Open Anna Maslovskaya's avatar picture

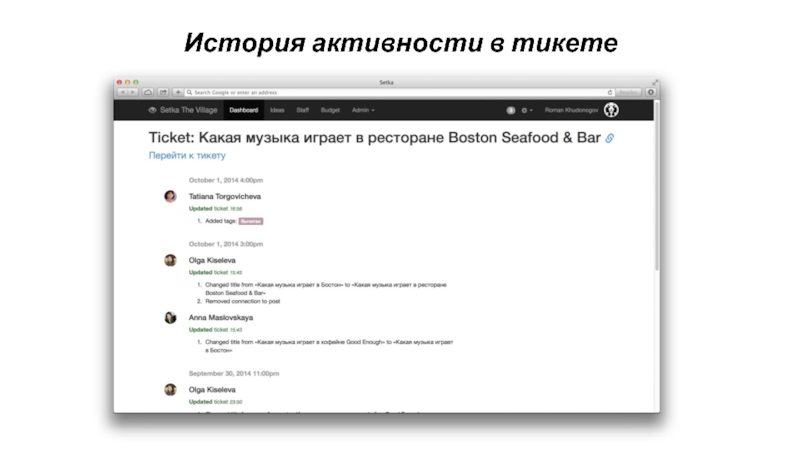(x=170, y=317)
